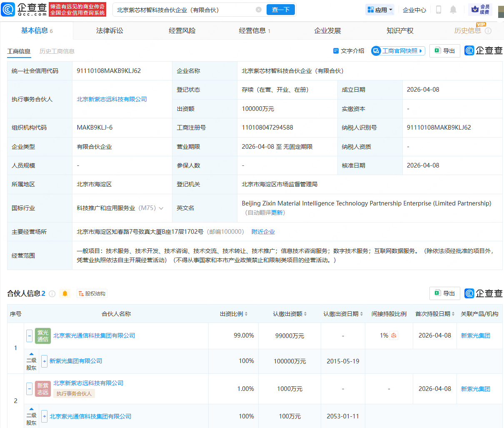Clear the search box with the X icon
504x428 pixels.
(x=259, y=10)
